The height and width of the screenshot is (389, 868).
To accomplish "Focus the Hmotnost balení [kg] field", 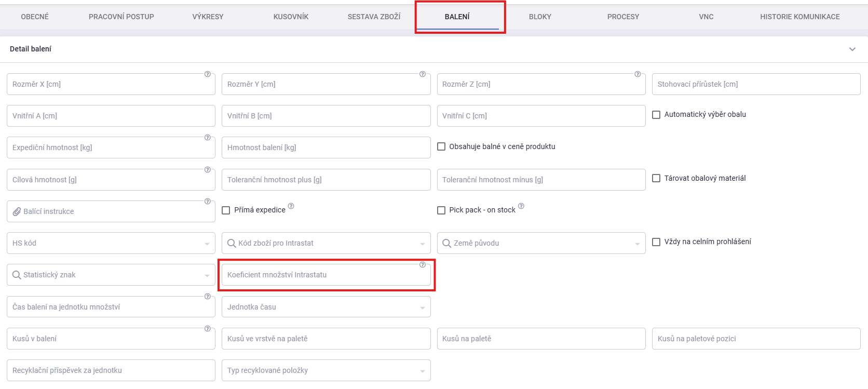I will pos(326,147).
